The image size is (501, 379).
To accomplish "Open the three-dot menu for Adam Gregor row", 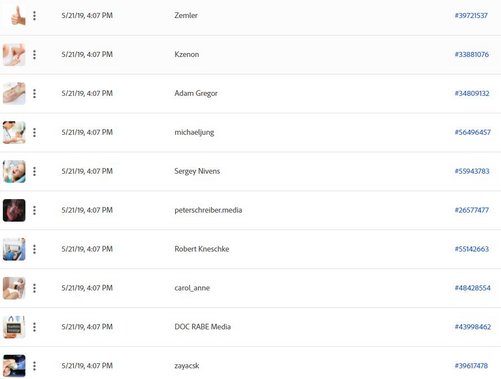I will pyautogui.click(x=34, y=94).
